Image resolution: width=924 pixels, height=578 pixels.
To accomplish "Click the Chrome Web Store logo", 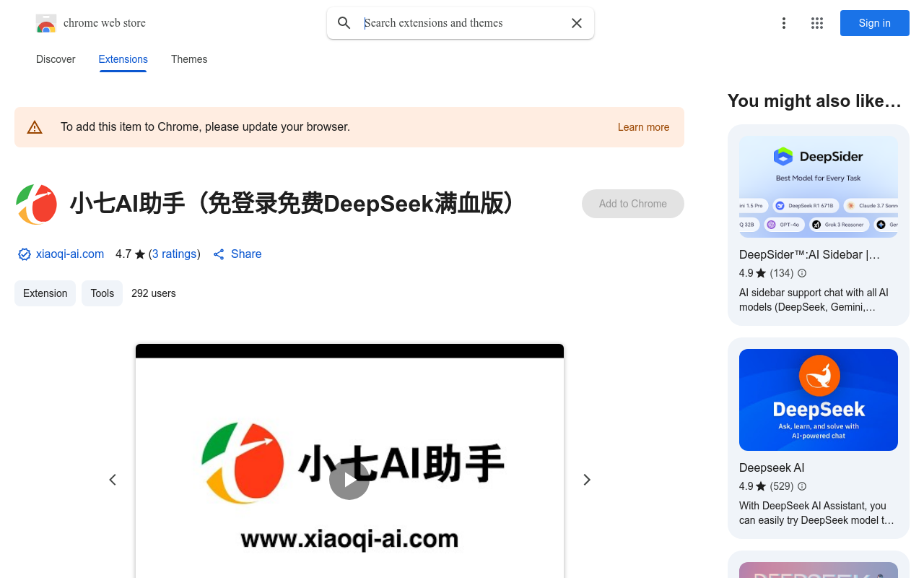I will click(x=46, y=23).
